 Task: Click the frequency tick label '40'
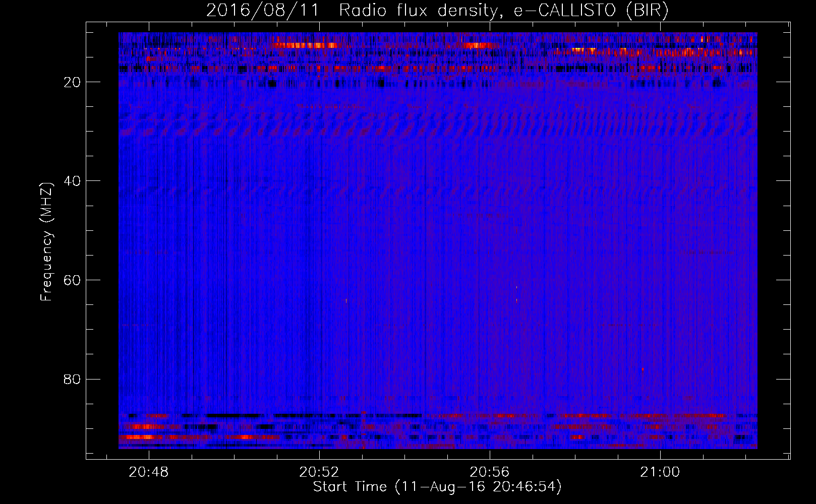(73, 181)
